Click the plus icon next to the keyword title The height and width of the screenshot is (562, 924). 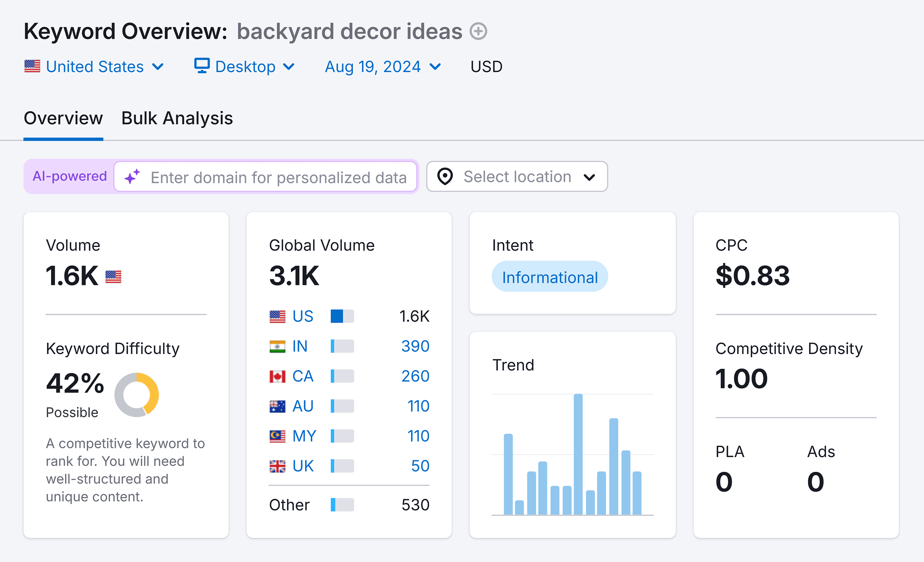click(x=479, y=31)
